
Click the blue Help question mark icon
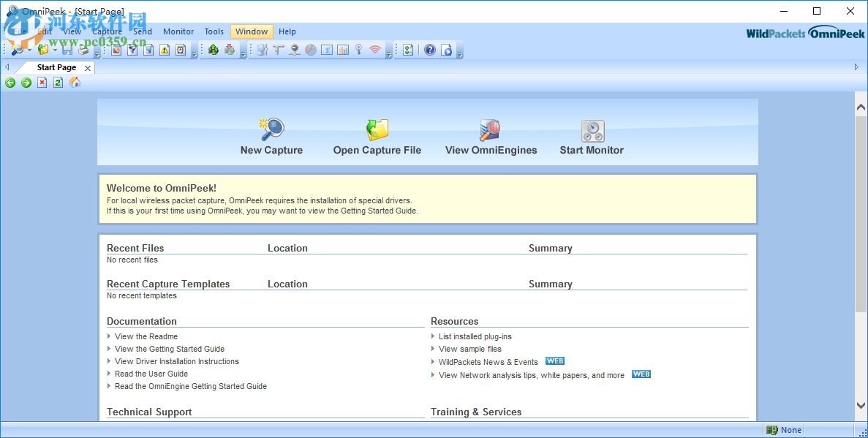pos(430,50)
